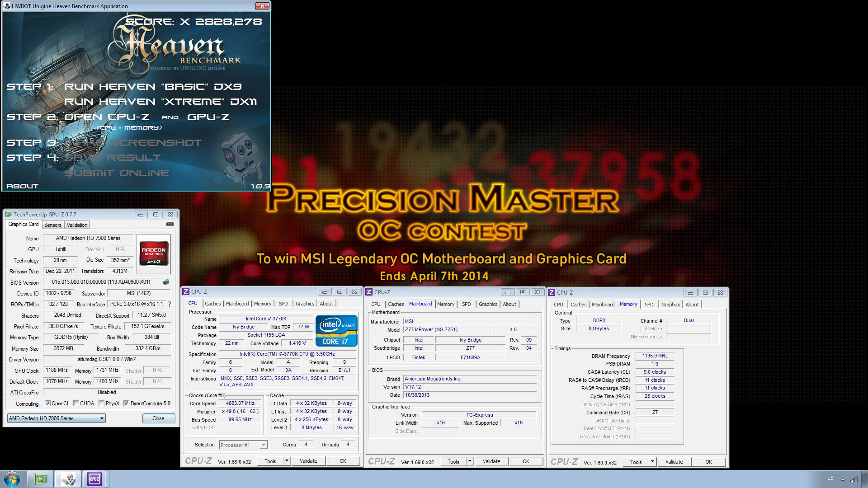Click Submit Online in Heaven app
This screenshot has height=488, width=868.
(x=117, y=173)
